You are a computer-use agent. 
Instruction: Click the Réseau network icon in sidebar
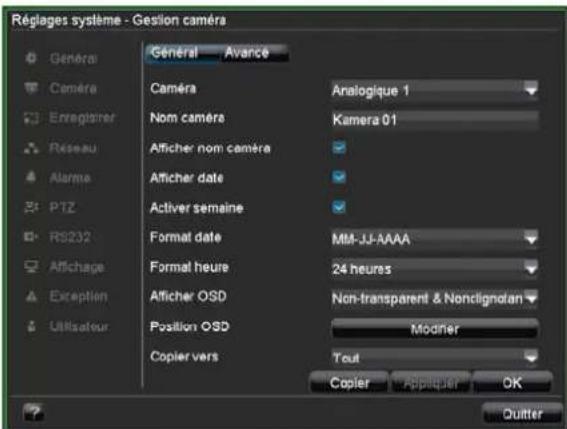[31, 148]
